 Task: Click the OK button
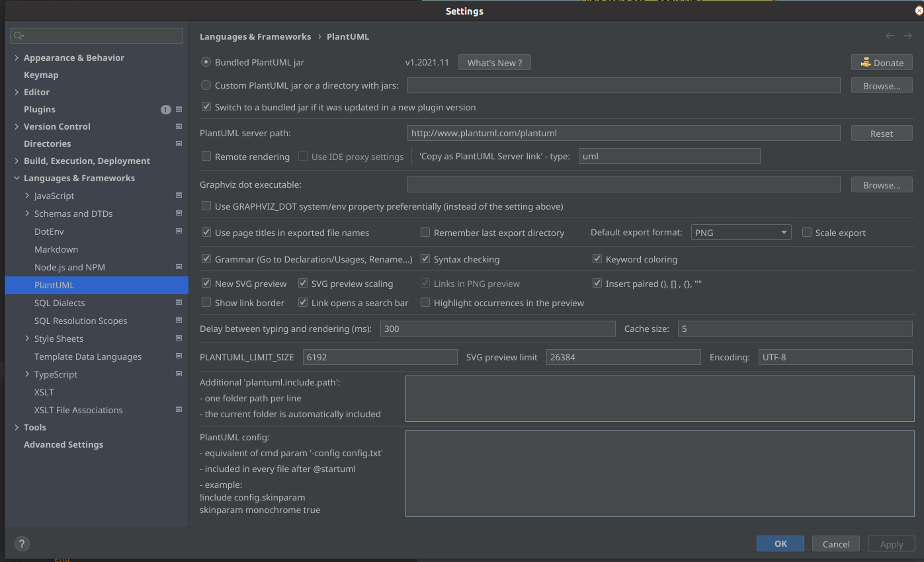pyautogui.click(x=780, y=543)
